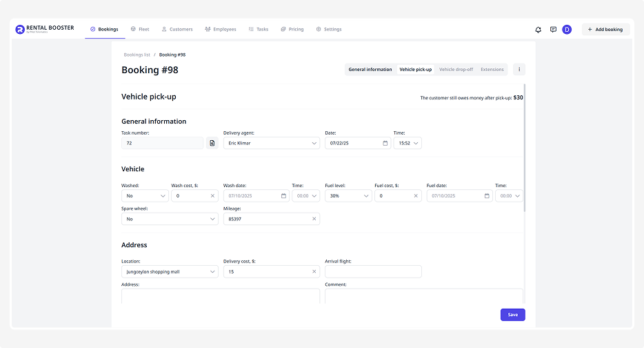Open calendar icon in pick-up Date field
Image resolution: width=644 pixels, height=348 pixels.
[x=385, y=143]
